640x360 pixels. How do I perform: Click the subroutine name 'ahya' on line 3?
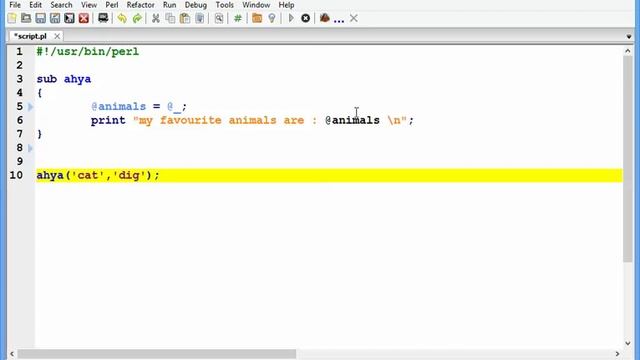click(78, 79)
